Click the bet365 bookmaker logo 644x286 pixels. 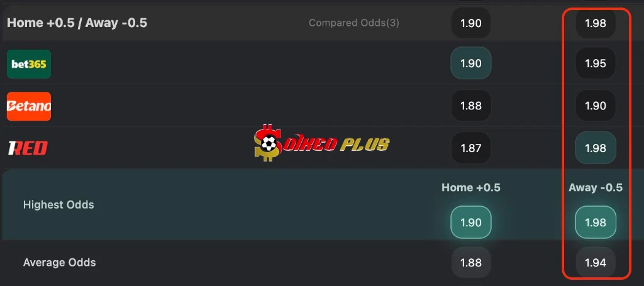tap(29, 63)
